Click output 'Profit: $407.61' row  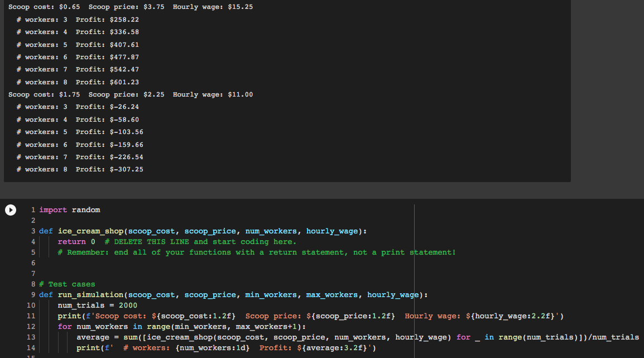pos(78,45)
